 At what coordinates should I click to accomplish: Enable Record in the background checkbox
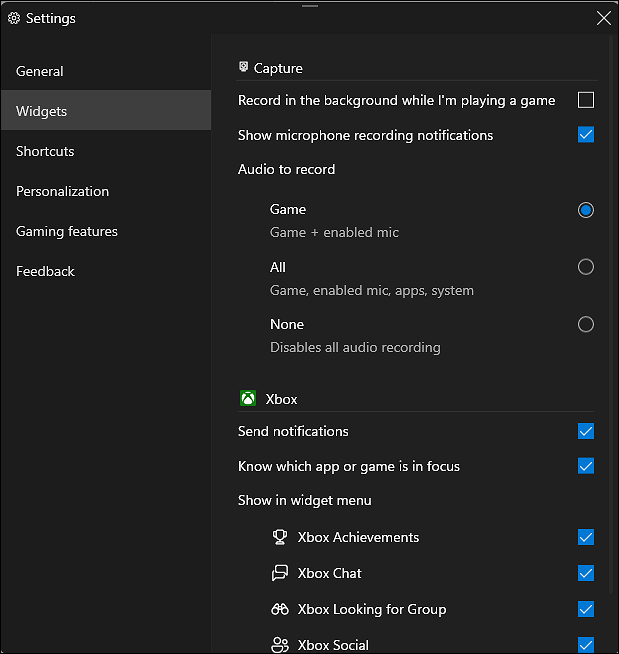tap(586, 100)
